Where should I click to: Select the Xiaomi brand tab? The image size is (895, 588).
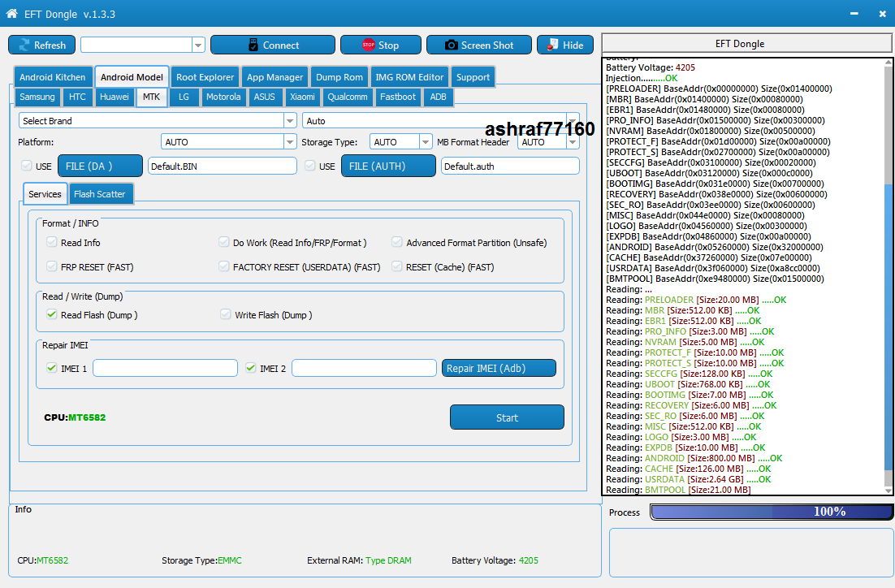coord(302,97)
